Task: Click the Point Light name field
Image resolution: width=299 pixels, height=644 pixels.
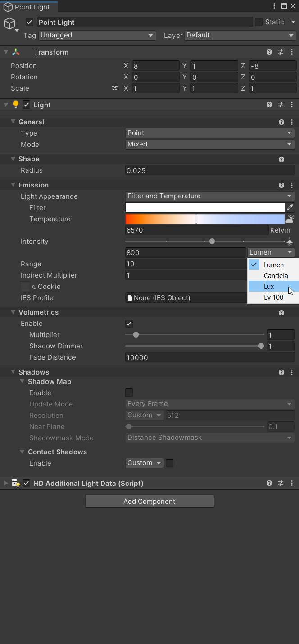Action: click(145, 22)
